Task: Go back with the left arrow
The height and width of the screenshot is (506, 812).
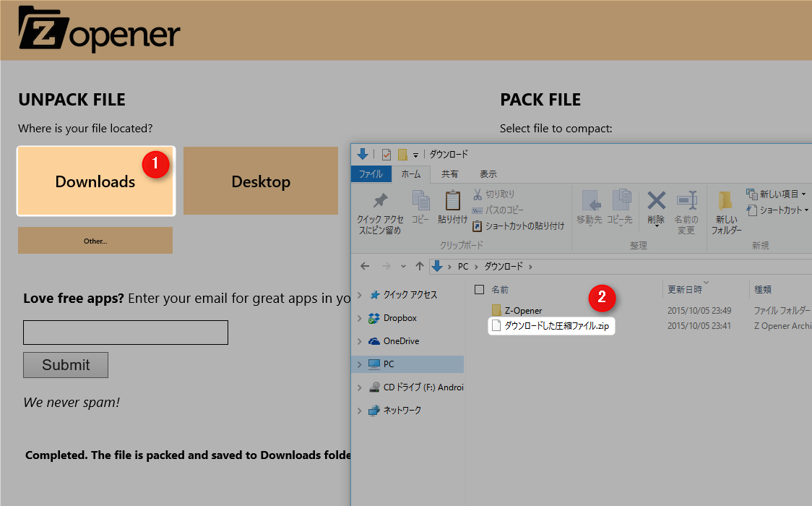Action: (x=365, y=266)
